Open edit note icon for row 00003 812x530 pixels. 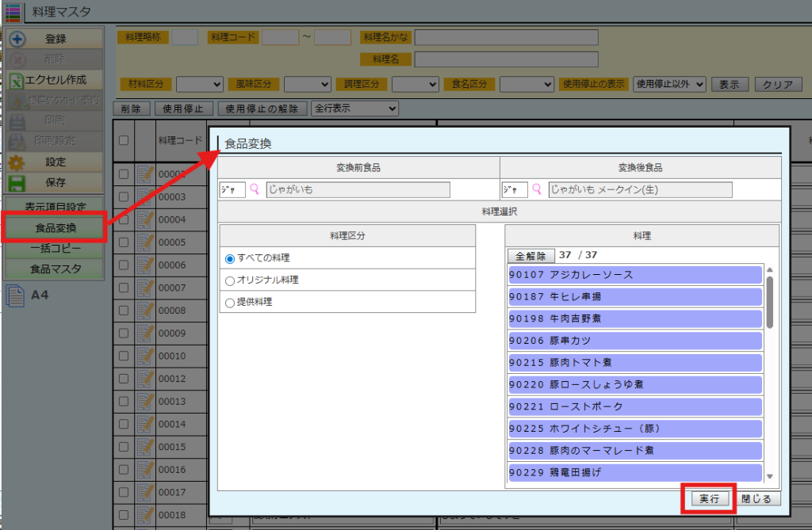(x=144, y=196)
